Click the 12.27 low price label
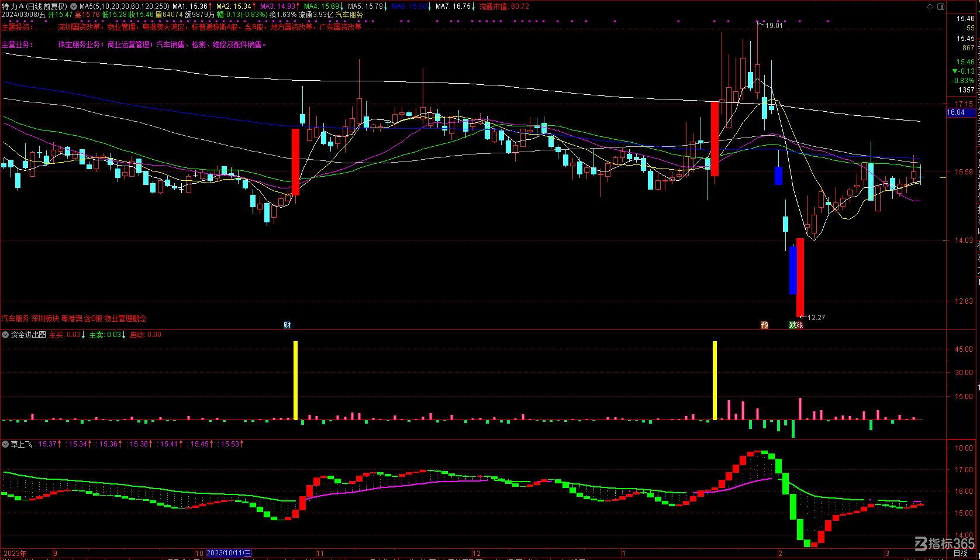Screen dimensions: 980x560 (816, 318)
